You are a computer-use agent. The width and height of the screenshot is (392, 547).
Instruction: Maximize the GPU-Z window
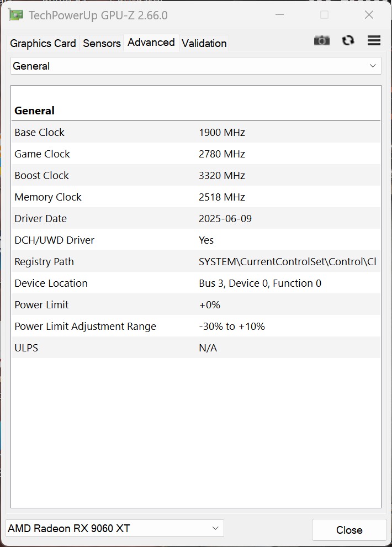point(324,15)
